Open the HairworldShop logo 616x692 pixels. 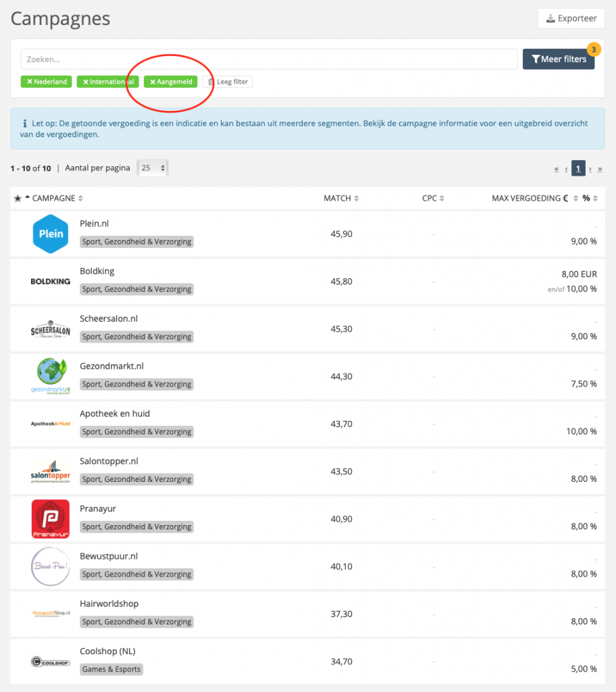[x=51, y=614]
